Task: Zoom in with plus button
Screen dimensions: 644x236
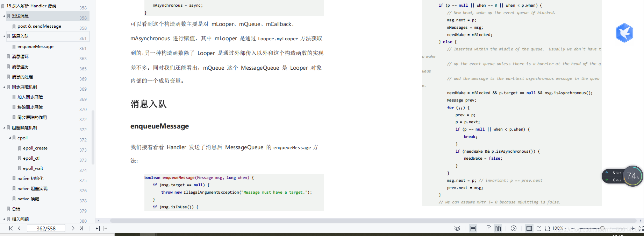Action: tap(632, 228)
